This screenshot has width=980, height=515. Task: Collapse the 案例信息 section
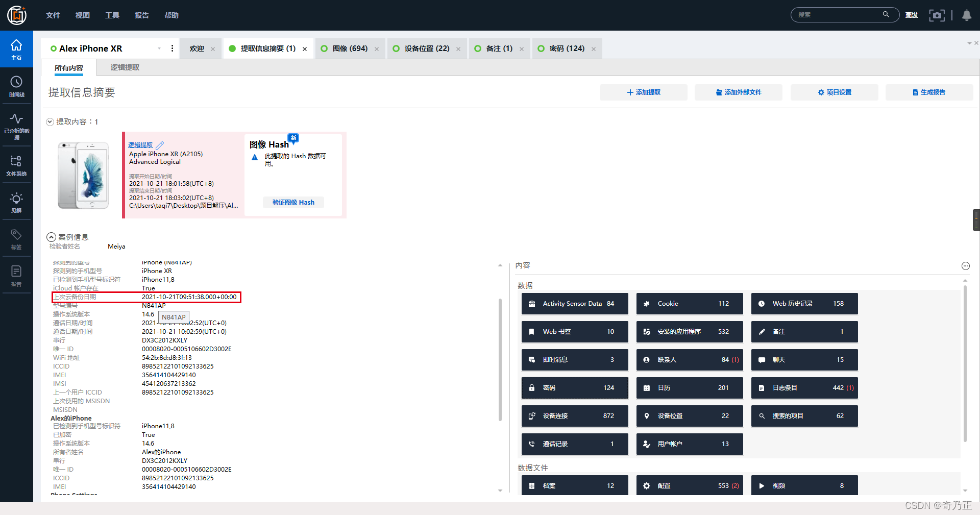point(51,237)
